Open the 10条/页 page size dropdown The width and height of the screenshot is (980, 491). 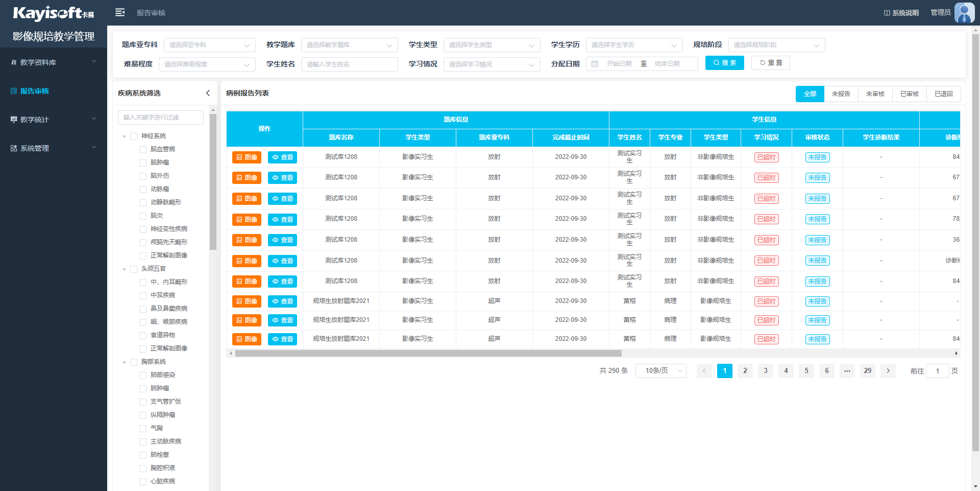660,371
